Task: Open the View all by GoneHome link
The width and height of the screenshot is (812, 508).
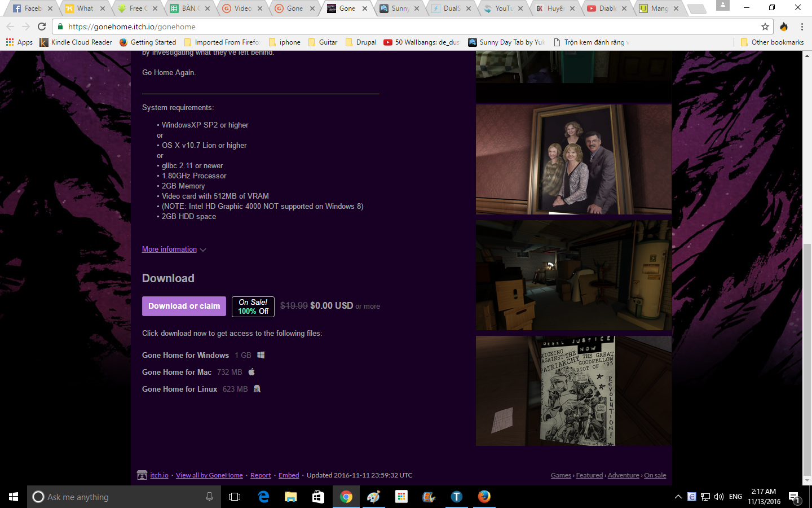Action: pos(209,475)
